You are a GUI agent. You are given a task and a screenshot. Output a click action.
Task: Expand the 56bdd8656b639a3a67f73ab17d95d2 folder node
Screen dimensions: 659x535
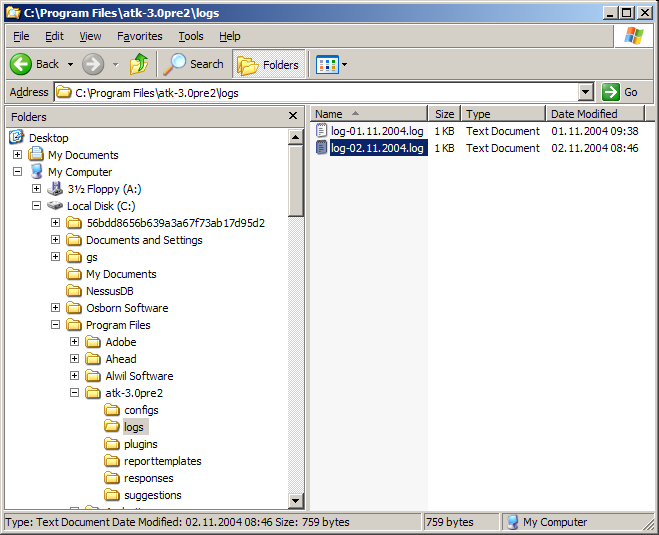55,222
